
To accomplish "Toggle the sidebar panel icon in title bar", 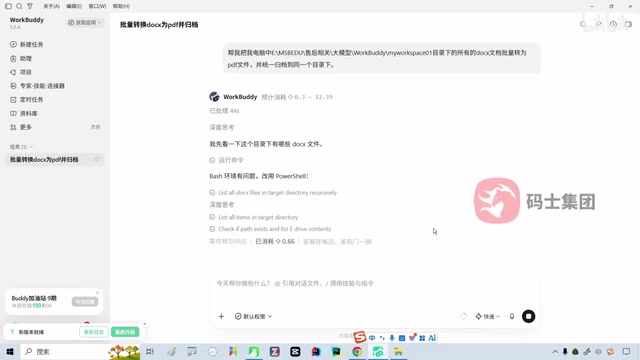I will (x=8, y=6).
